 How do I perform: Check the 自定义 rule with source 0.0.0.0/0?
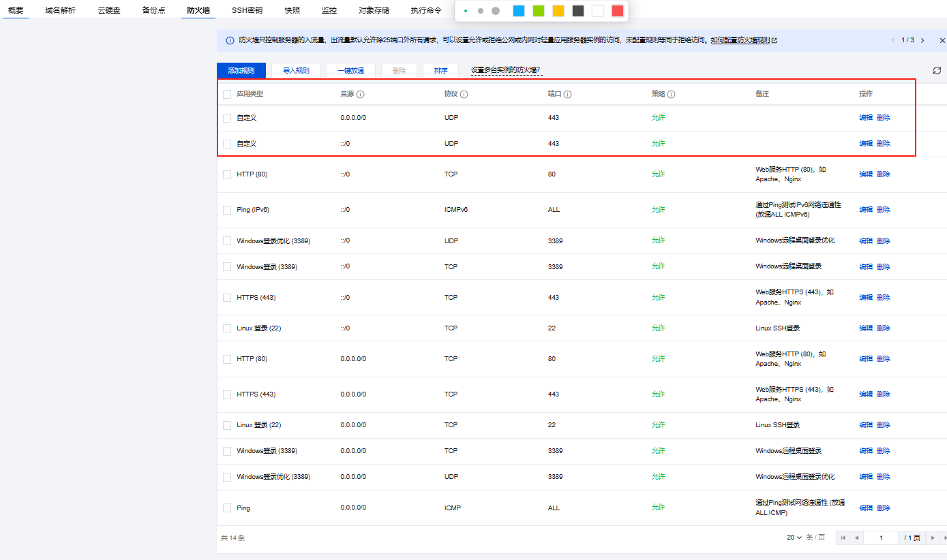227,118
